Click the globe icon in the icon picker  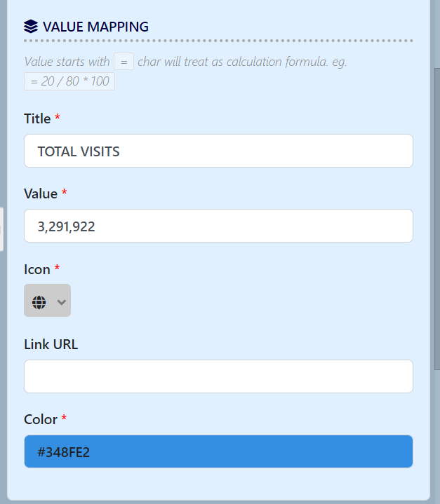pos(39,301)
